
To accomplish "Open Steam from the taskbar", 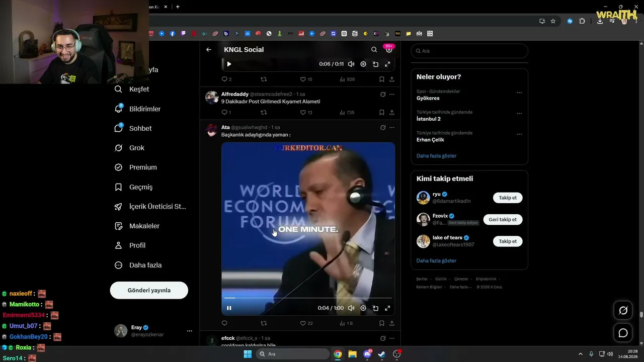I will [x=382, y=354].
